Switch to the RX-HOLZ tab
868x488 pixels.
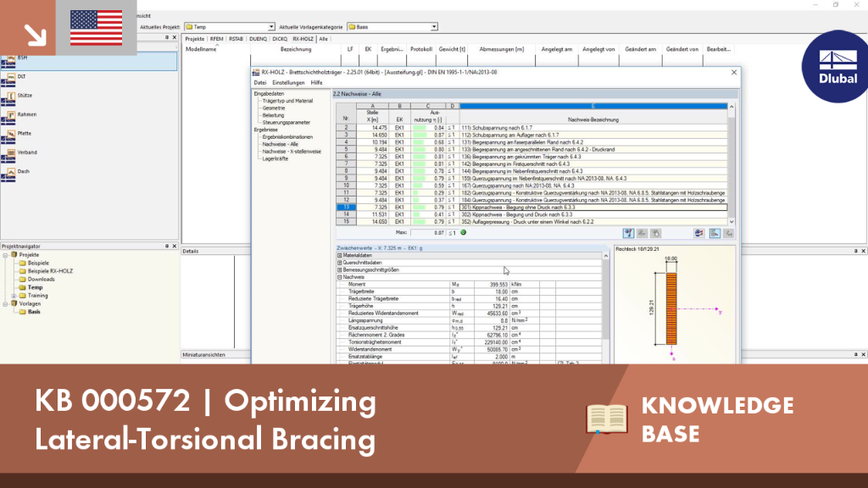(303, 39)
